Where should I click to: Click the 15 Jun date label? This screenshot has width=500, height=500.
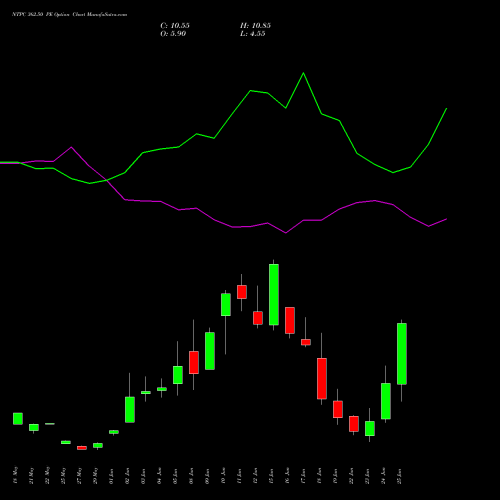click(271, 476)
